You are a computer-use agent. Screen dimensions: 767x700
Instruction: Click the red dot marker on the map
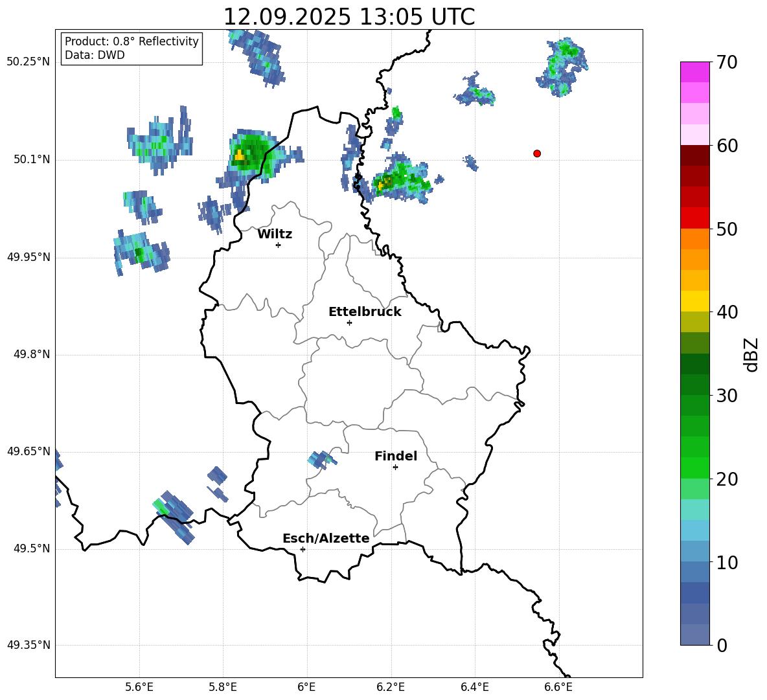pos(537,153)
